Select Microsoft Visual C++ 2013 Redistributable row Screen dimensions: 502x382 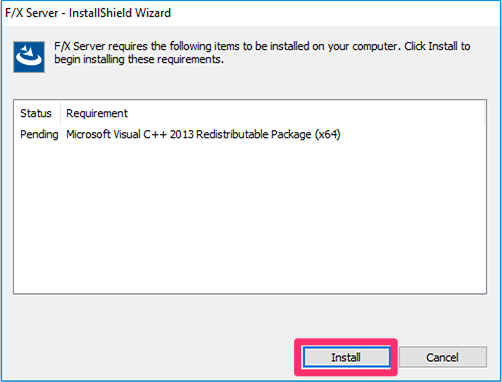(x=250, y=134)
